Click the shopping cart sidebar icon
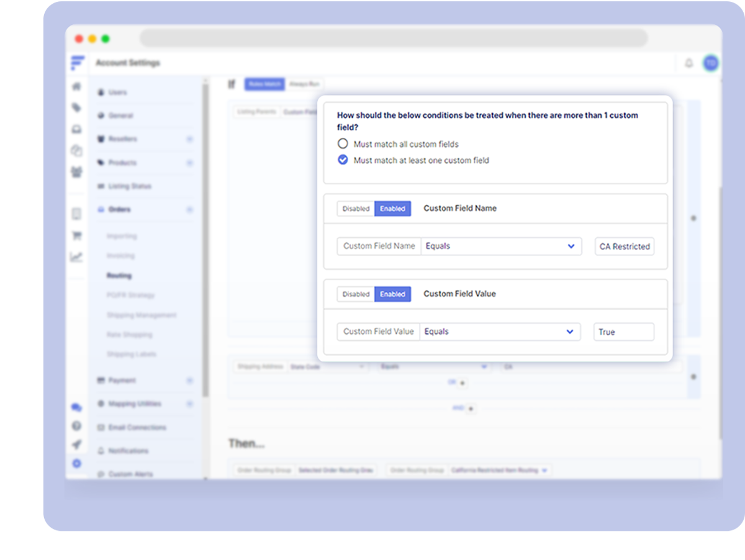Screen dimensions: 745x560 (76, 236)
